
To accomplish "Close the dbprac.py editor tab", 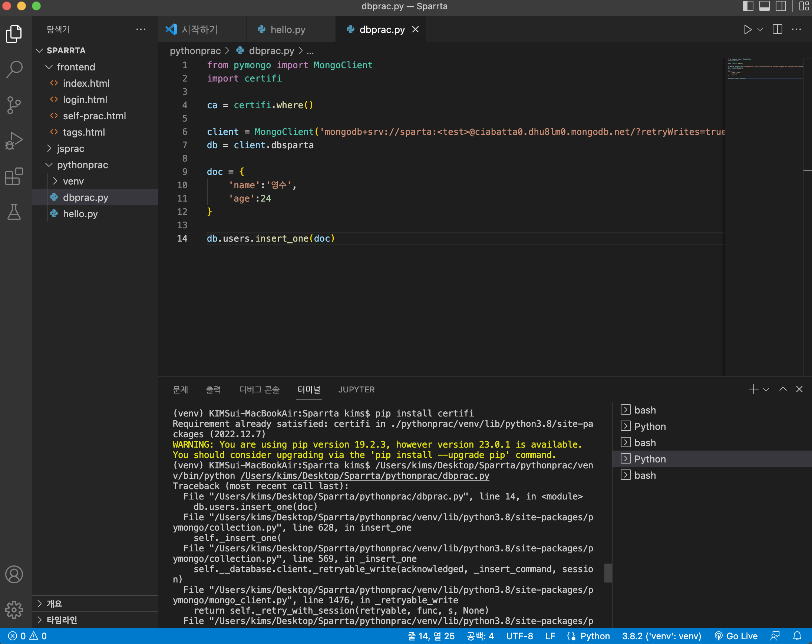I will pyautogui.click(x=415, y=30).
